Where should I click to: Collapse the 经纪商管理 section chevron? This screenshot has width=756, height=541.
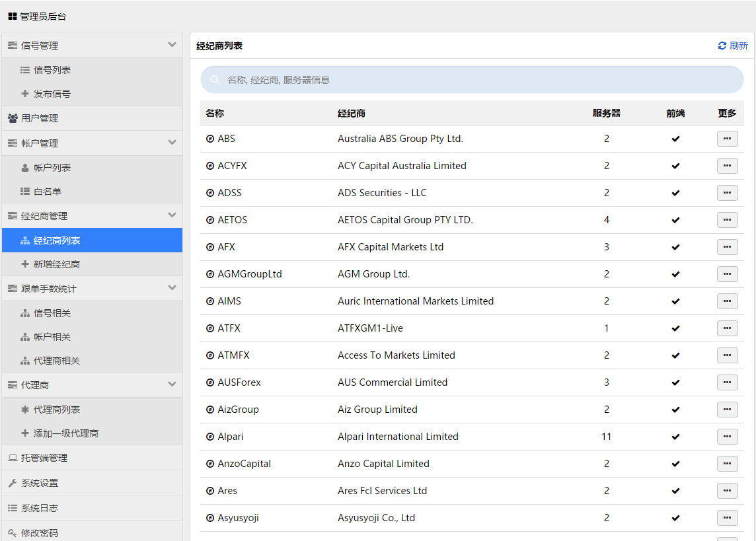[x=172, y=215]
